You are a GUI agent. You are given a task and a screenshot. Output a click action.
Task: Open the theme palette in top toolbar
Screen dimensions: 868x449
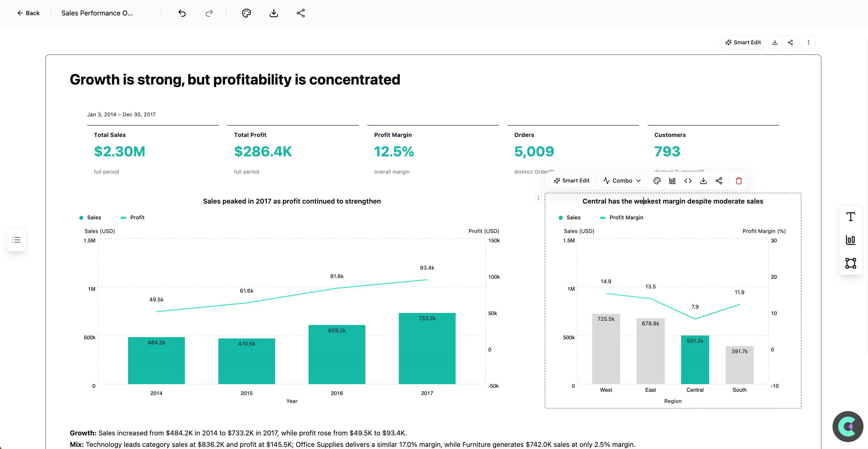[246, 13]
